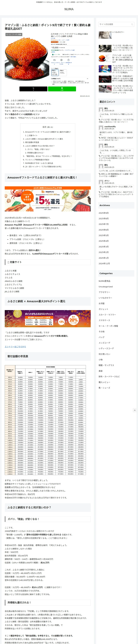This screenshot has width=138, height=644.
Task: Open the 2024年12月 archive
Action: [104, 264]
